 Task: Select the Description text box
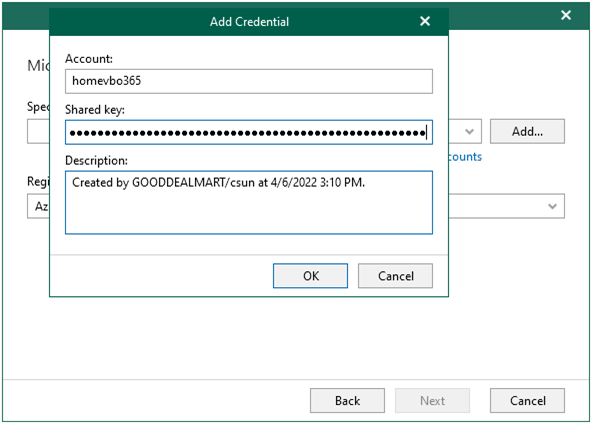[x=249, y=202]
